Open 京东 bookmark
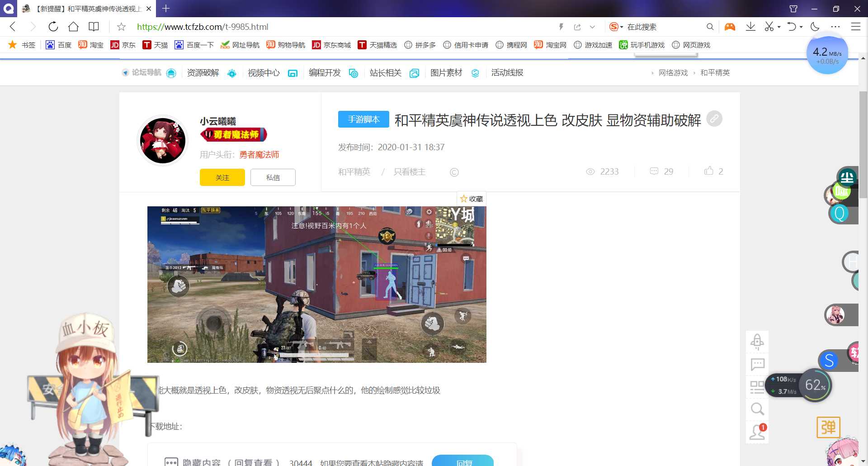Screen dimensions: 868x466 click(x=123, y=45)
